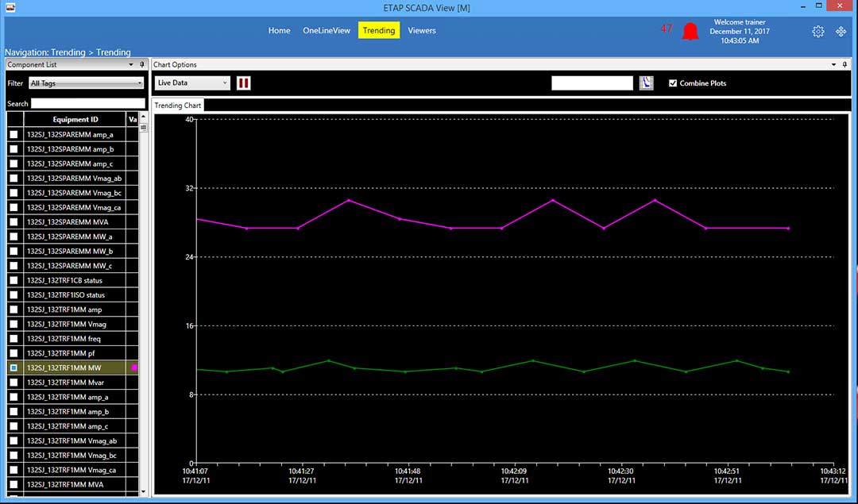Click the chart plot icon beside text box

click(x=646, y=83)
